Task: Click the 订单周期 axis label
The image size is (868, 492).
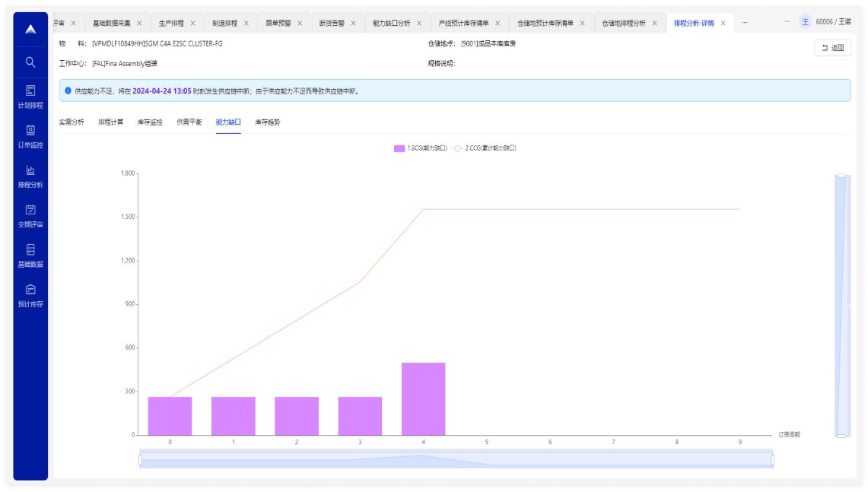Action: click(x=789, y=435)
